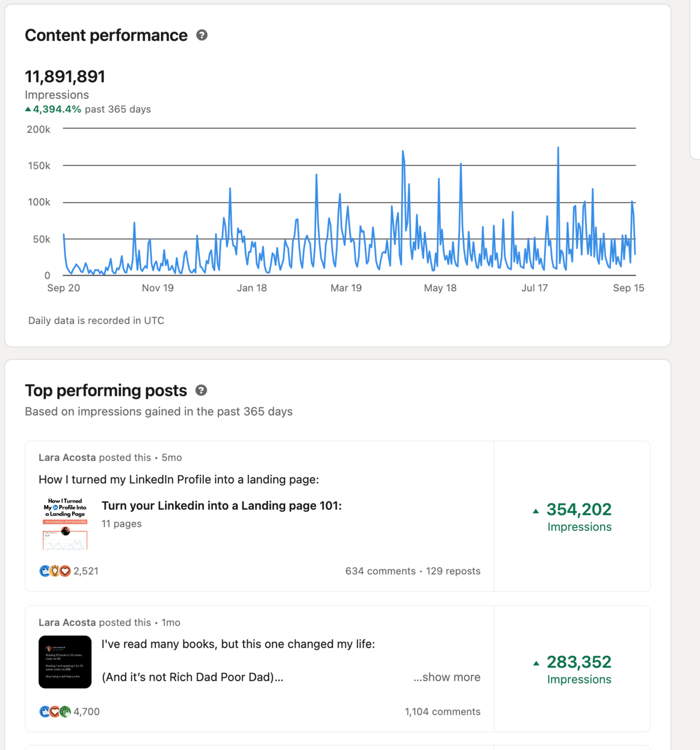Screen dimensions: 700x750
Task: View the 634 comments on first post
Action: point(380,571)
